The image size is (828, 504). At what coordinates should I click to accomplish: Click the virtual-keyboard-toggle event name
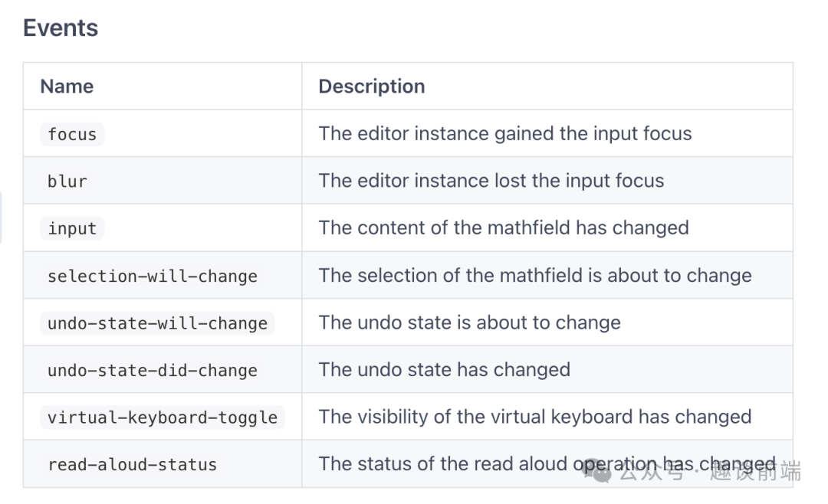click(163, 417)
